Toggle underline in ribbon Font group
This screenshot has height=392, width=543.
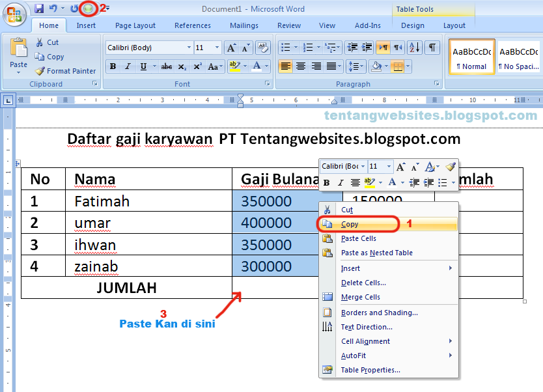(x=143, y=66)
